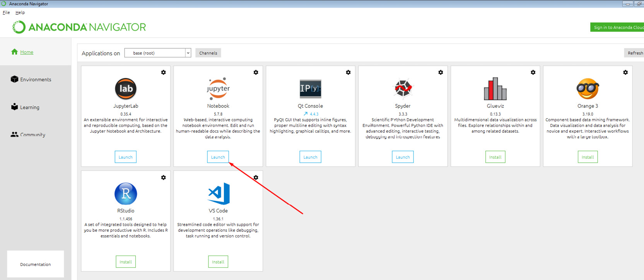Screen dimensions: 644x280
Task: Open the Orange 3 tile settings gear
Action: (625, 72)
